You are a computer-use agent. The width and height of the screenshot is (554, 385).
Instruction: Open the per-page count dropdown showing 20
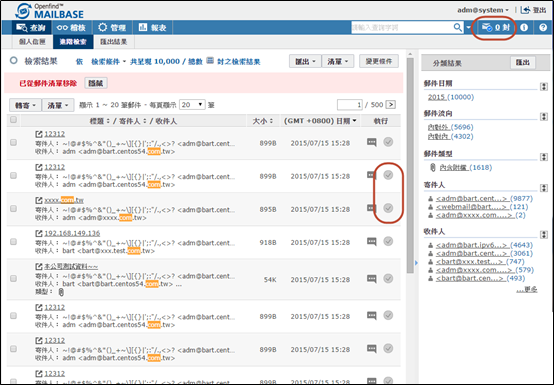(192, 105)
